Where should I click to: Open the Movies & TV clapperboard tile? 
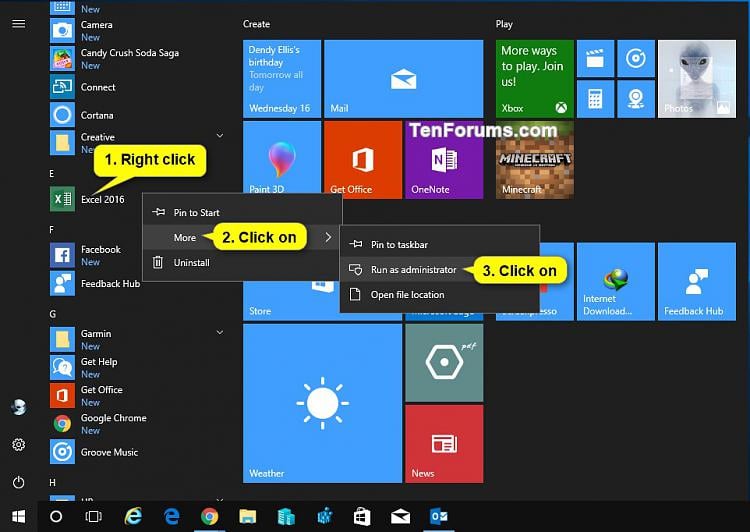[595, 58]
